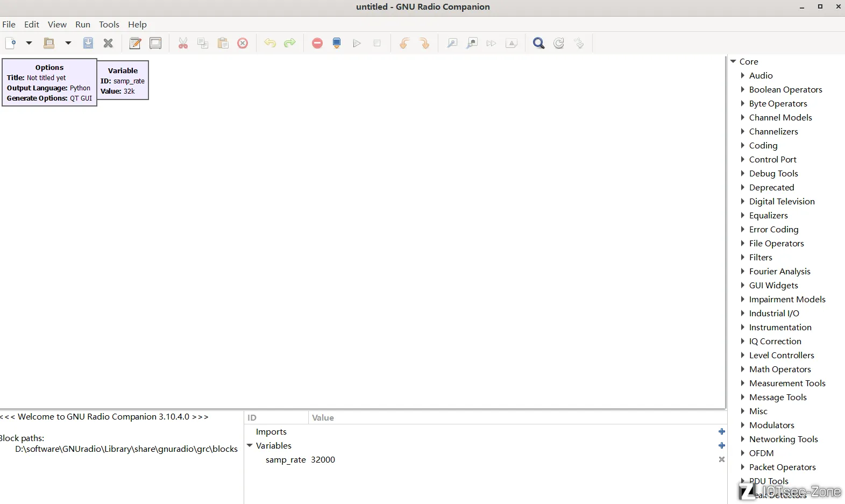
Task: Select the Instrumentation tree item
Action: click(780, 327)
